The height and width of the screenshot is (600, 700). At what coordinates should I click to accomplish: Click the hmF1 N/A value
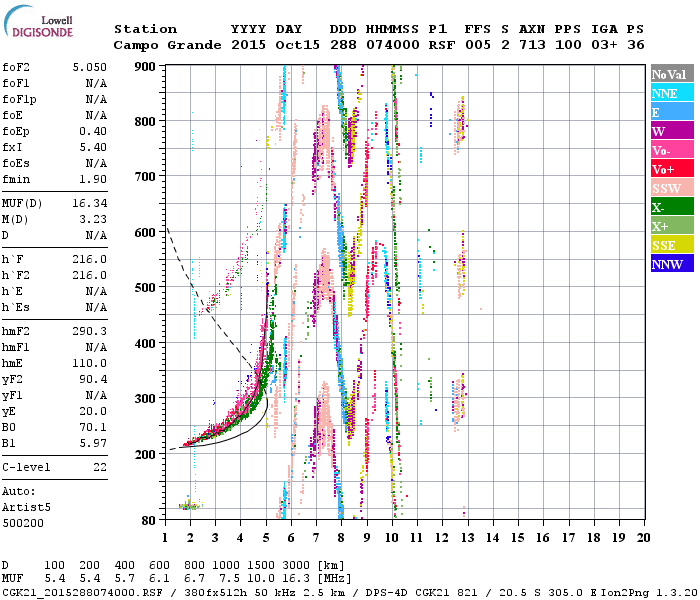[x=96, y=347]
